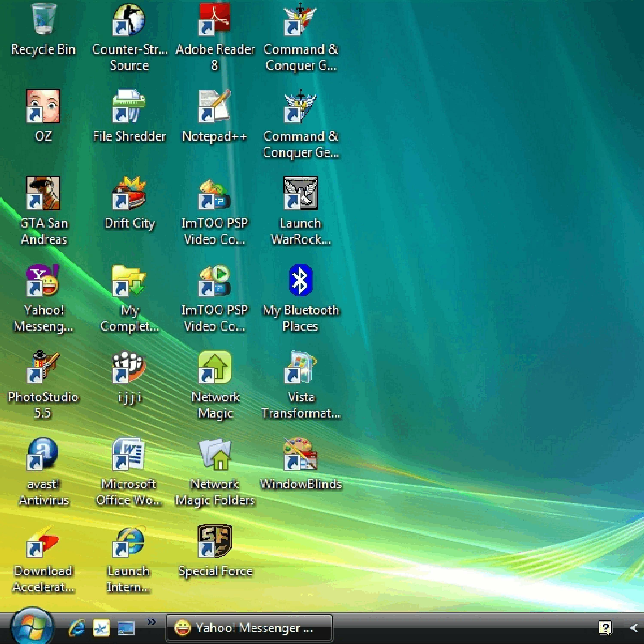This screenshot has width=644, height=644.
Task: Click Show Desktop Quick Launch icon
Action: tap(126, 629)
